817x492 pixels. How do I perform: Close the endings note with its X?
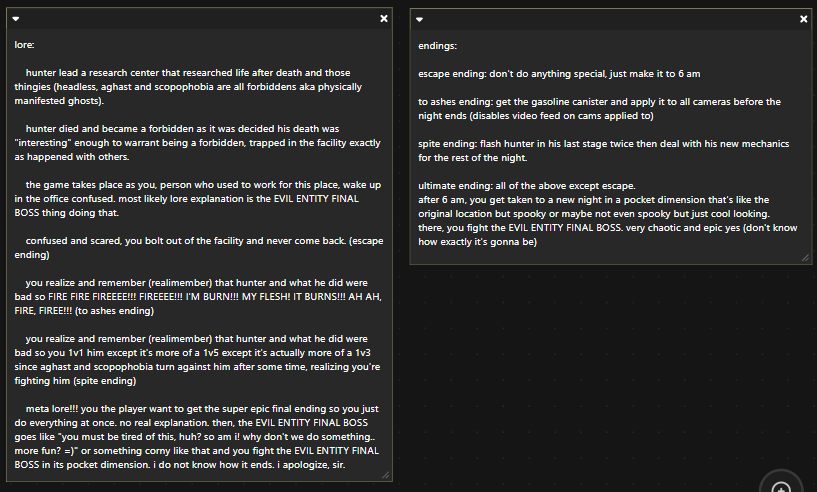804,19
